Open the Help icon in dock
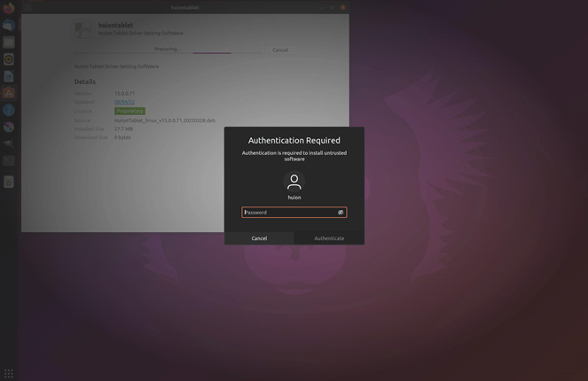 (x=9, y=110)
